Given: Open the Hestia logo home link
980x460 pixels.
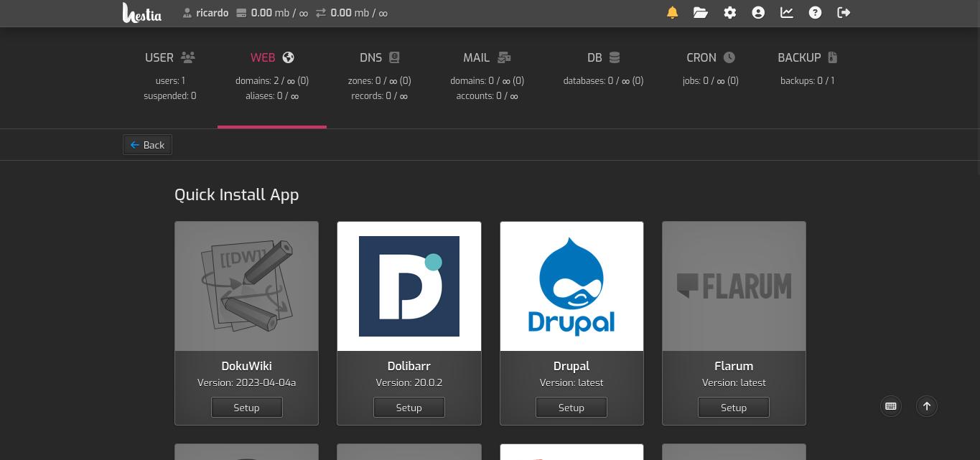Looking at the screenshot, I should coord(142,13).
